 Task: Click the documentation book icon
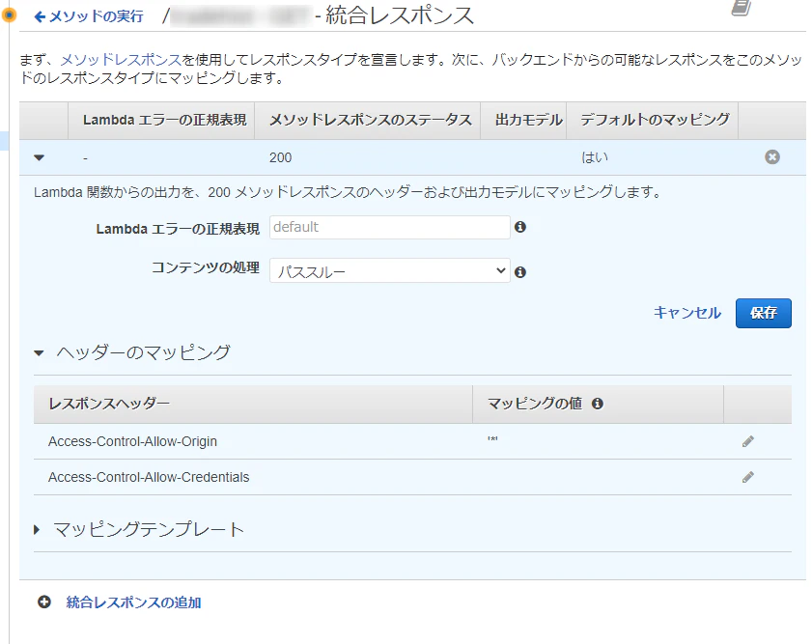coord(742,8)
